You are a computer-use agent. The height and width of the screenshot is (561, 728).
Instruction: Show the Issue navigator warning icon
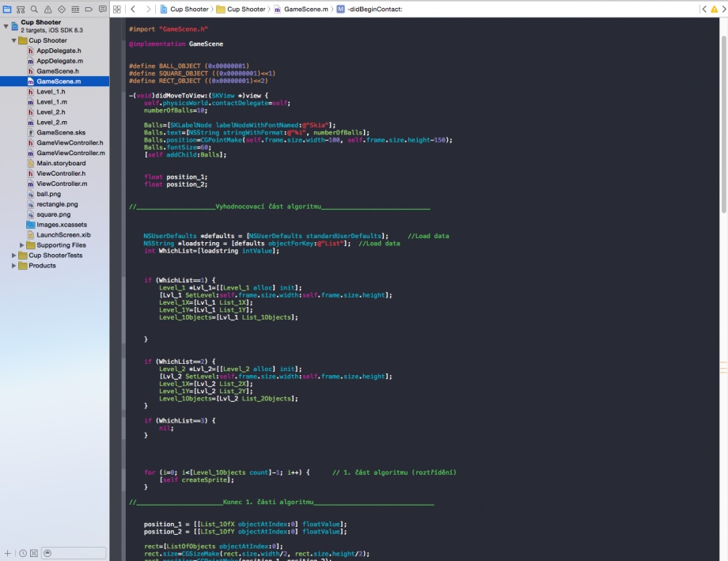coord(47,9)
